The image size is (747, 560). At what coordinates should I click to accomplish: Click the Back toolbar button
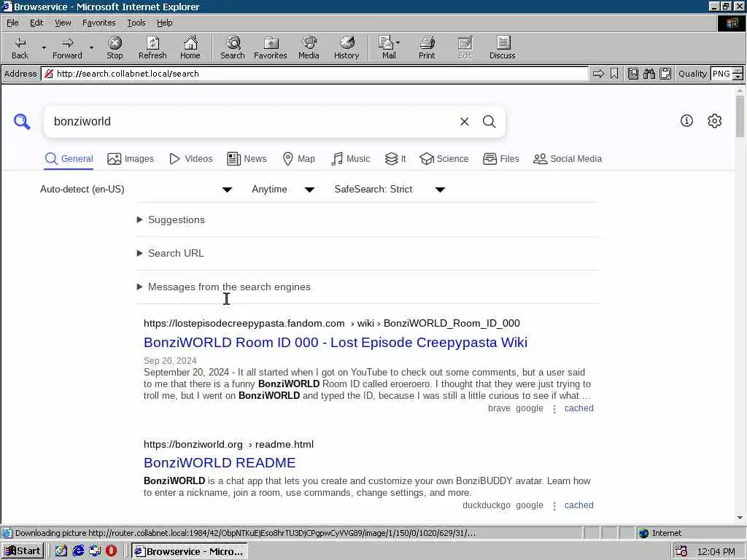tap(20, 47)
